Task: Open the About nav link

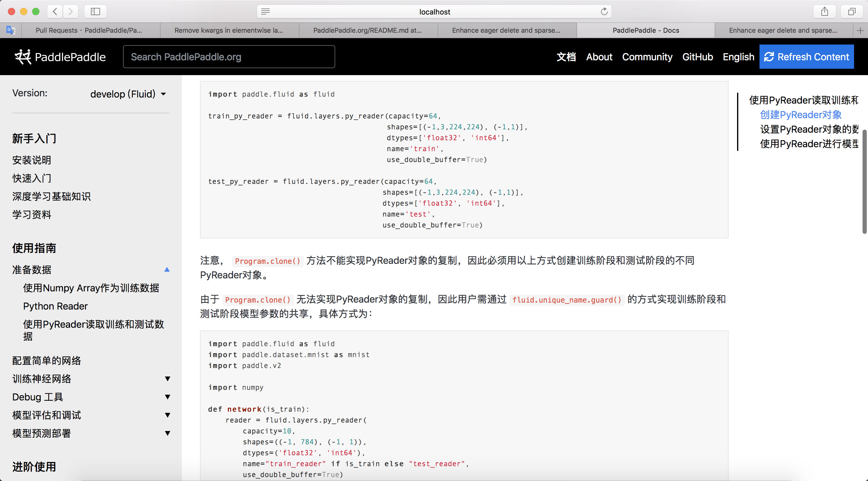Action: click(599, 57)
